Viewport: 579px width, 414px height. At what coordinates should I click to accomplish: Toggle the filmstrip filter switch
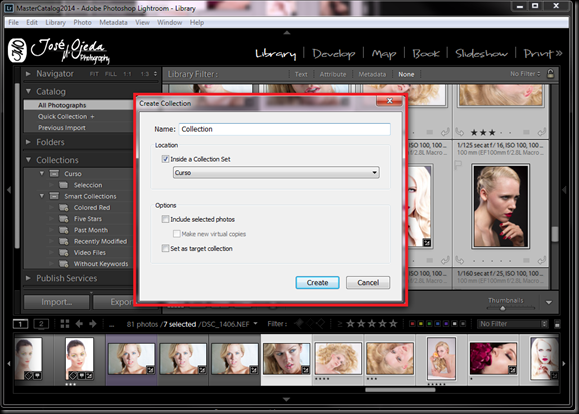[557, 324]
